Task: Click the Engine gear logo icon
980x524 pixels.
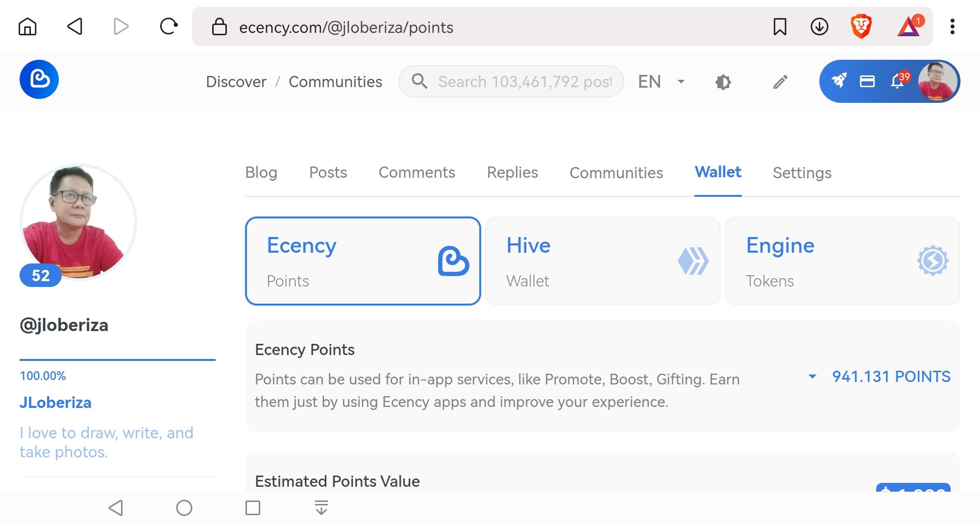Action: coord(933,261)
